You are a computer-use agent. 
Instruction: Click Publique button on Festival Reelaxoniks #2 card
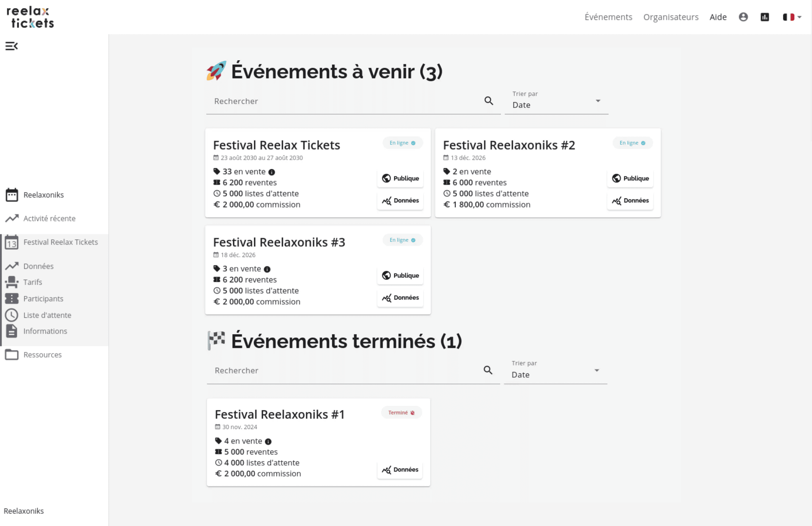[x=630, y=178]
